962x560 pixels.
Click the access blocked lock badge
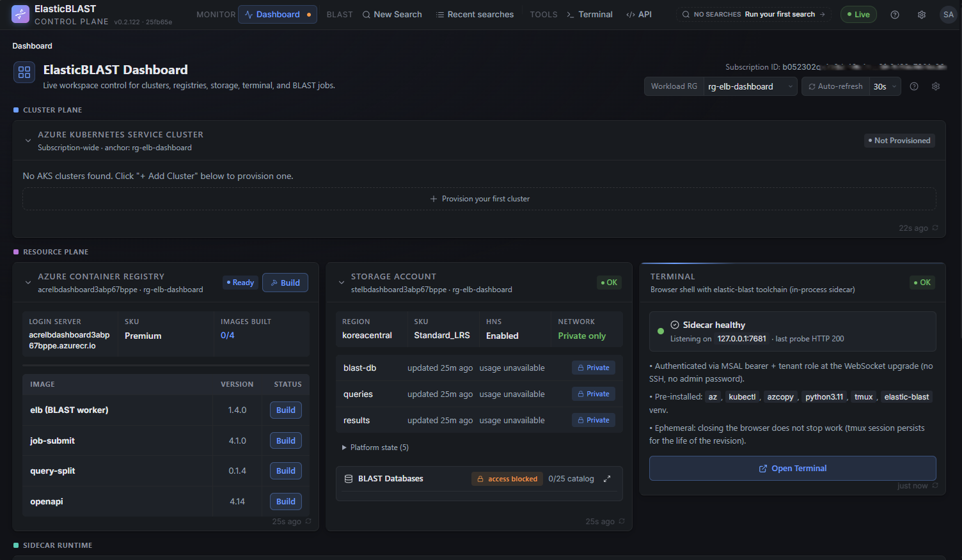[x=507, y=479]
